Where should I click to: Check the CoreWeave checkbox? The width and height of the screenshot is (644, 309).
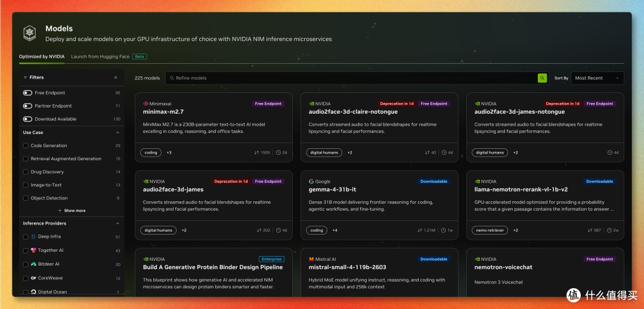point(26,278)
